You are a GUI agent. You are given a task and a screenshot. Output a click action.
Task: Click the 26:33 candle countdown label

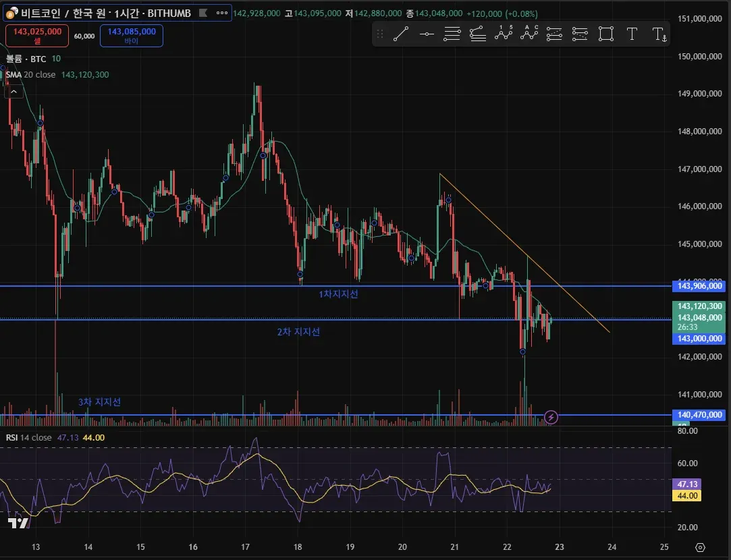688,327
